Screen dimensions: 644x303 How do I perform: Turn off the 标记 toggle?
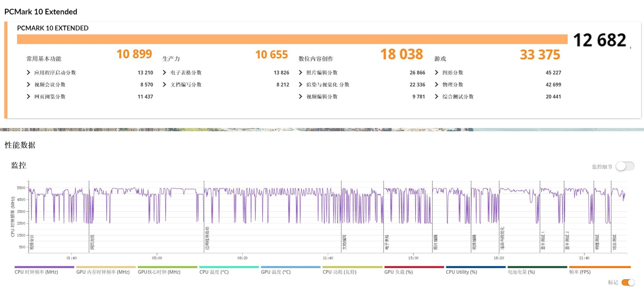pos(628,283)
